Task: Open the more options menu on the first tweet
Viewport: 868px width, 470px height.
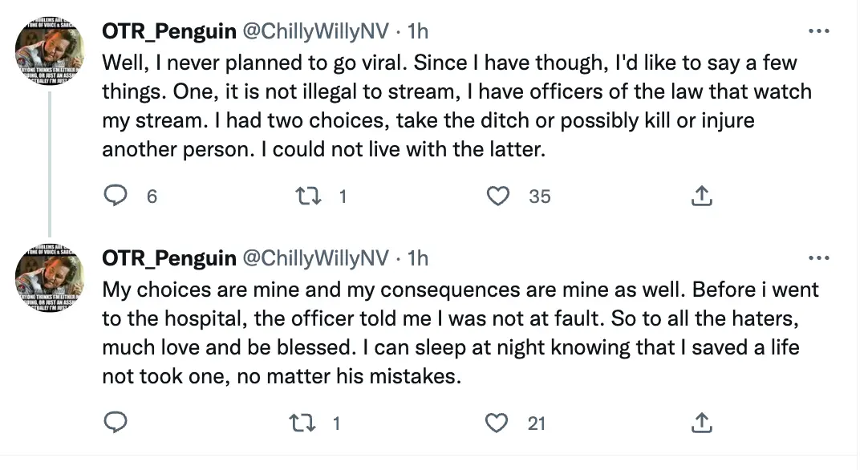Action: (x=820, y=30)
